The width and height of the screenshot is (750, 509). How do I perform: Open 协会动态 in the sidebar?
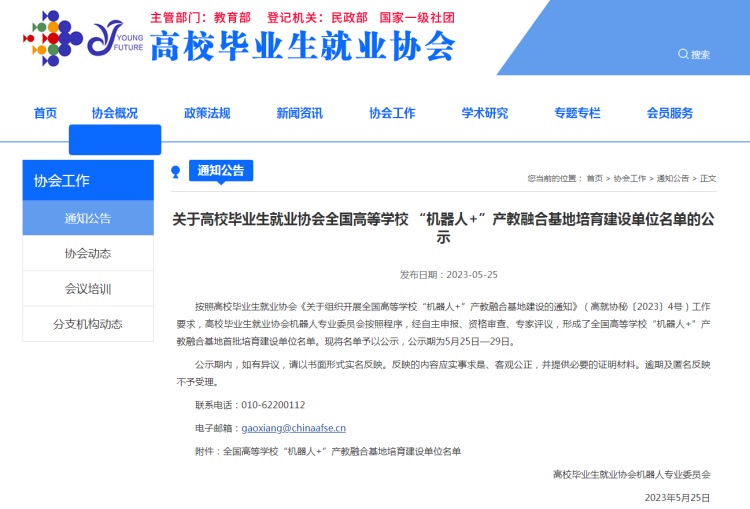(x=88, y=253)
